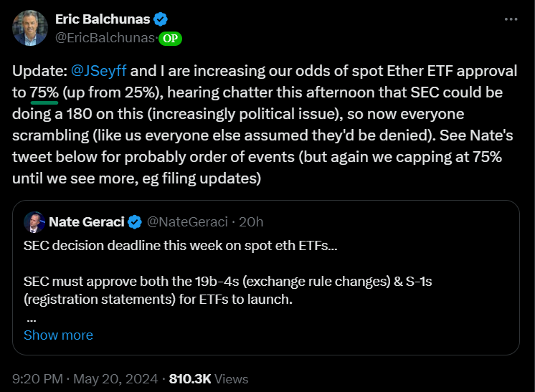
Task: Click the ellipsis above Show more
Action: [x=31, y=320]
